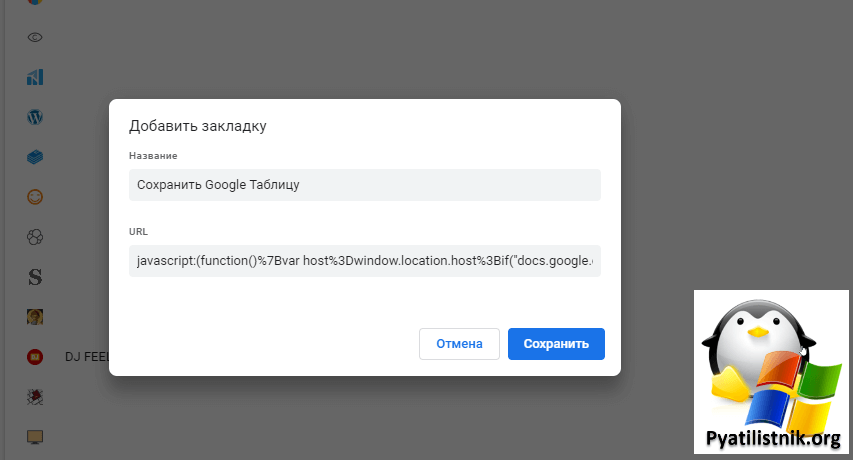The width and height of the screenshot is (853, 460).
Task: Click the Название bookmark name field
Action: coord(365,185)
